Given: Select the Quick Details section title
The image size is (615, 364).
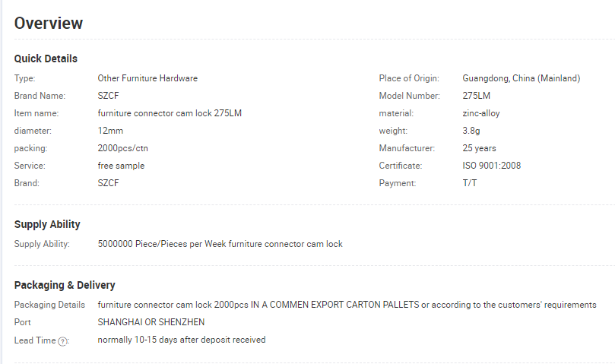Looking at the screenshot, I should (x=46, y=59).
